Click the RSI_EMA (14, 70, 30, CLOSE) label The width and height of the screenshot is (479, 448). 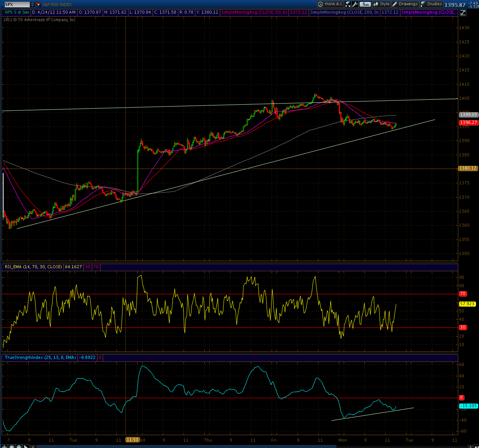coord(34,267)
